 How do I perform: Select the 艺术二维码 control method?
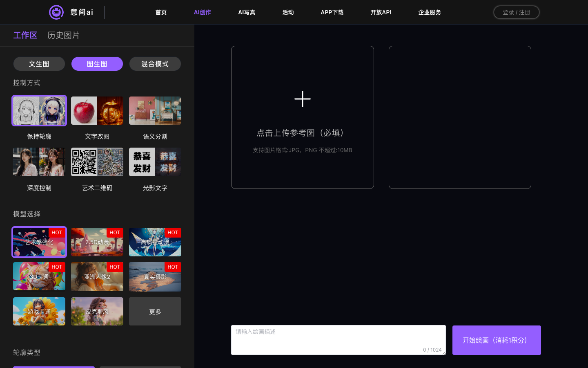(x=97, y=162)
